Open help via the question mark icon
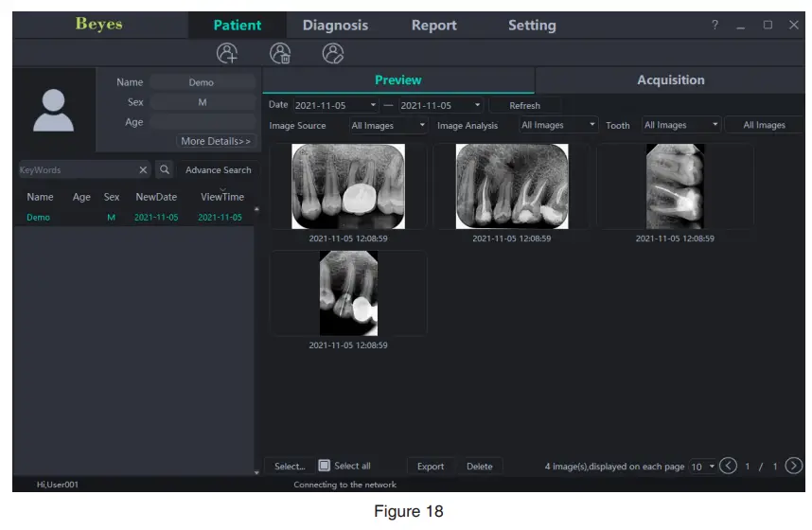This screenshot has height=530, width=812. click(x=715, y=26)
